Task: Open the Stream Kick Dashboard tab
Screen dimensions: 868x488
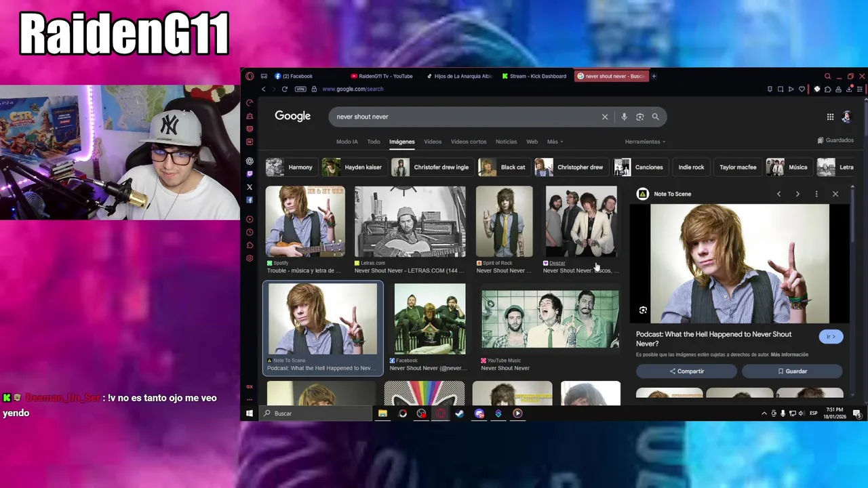Action: click(x=536, y=76)
